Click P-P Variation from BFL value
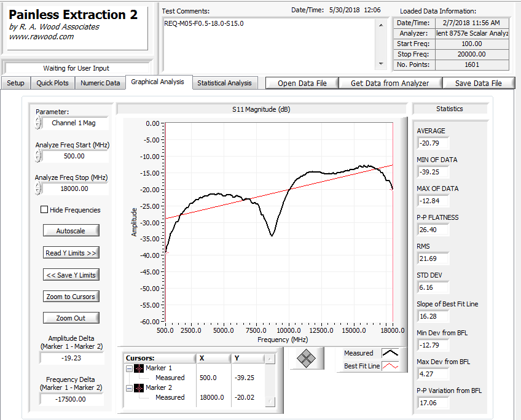Screen dimensions: 521x420 [433, 403]
